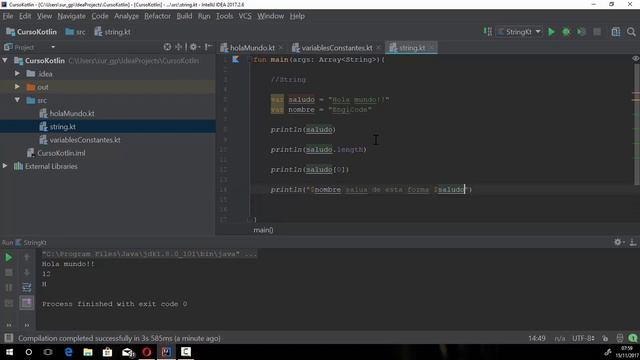
Task: Run StringKt with the green toolbar play button
Action: coord(551,32)
